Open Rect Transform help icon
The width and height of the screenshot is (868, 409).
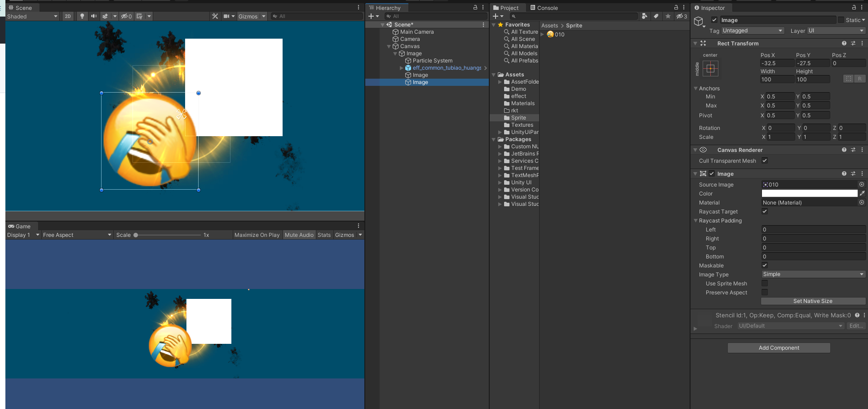point(844,44)
